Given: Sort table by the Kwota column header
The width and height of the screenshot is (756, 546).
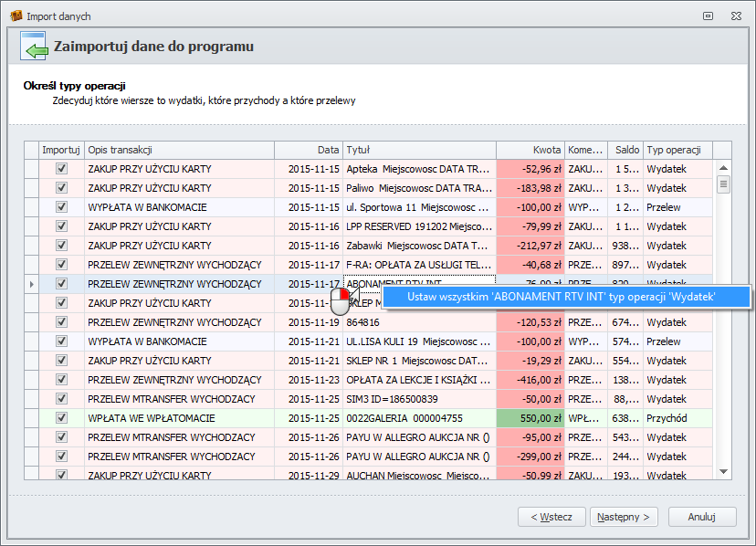Looking at the screenshot, I should (530, 150).
